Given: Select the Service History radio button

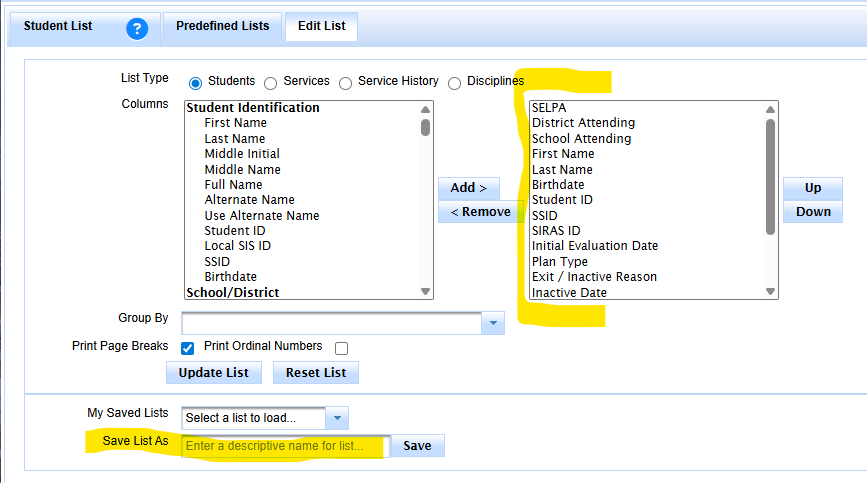Looking at the screenshot, I should point(345,83).
